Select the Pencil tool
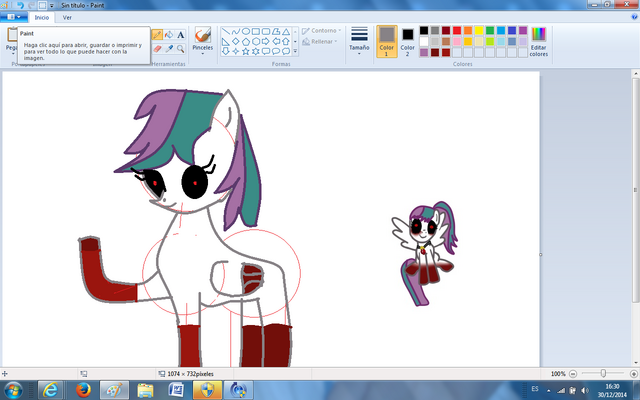The width and height of the screenshot is (640, 400). pyautogui.click(x=157, y=35)
